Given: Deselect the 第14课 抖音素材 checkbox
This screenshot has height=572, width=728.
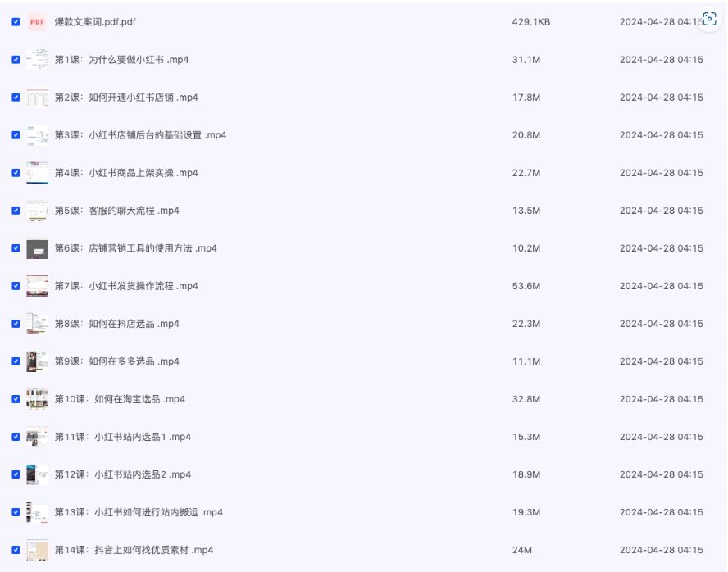Looking at the screenshot, I should pos(16,550).
